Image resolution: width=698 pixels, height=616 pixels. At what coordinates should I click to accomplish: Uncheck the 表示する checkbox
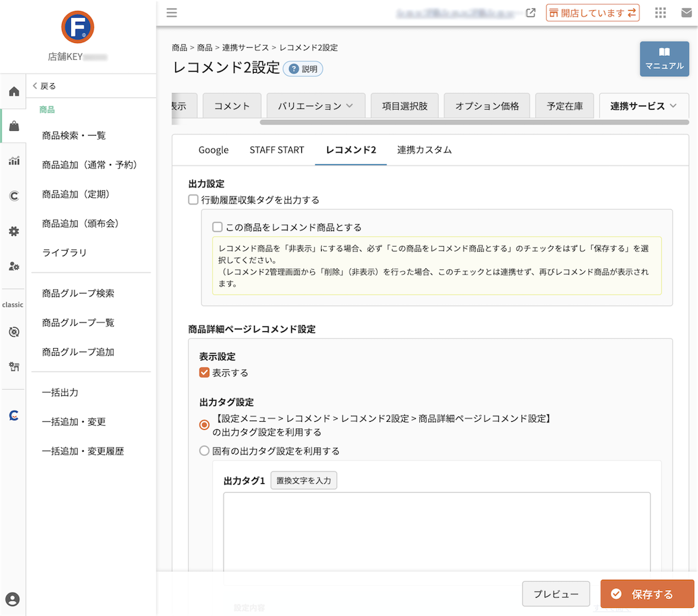click(204, 373)
